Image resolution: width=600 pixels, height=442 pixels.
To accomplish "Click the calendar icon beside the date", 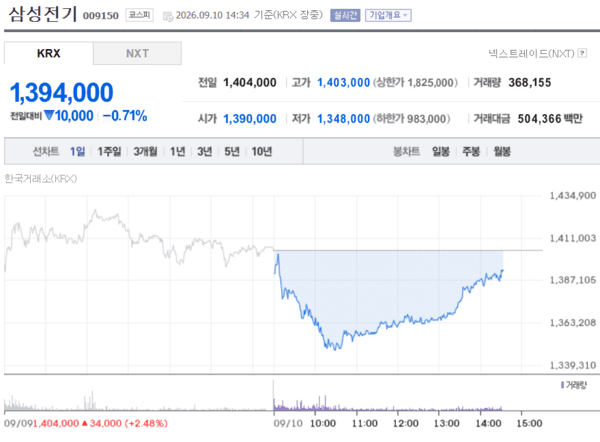I will [x=168, y=16].
